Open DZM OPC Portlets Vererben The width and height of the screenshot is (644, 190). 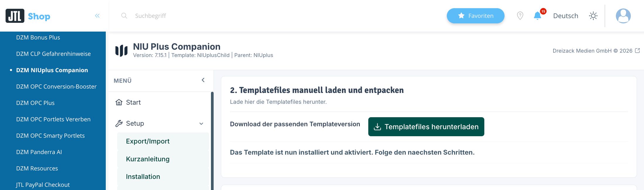pos(53,119)
